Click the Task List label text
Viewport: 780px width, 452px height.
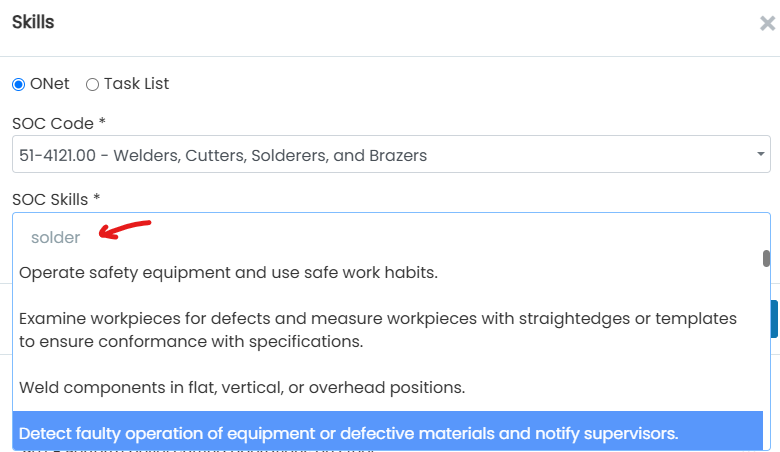[x=136, y=84]
